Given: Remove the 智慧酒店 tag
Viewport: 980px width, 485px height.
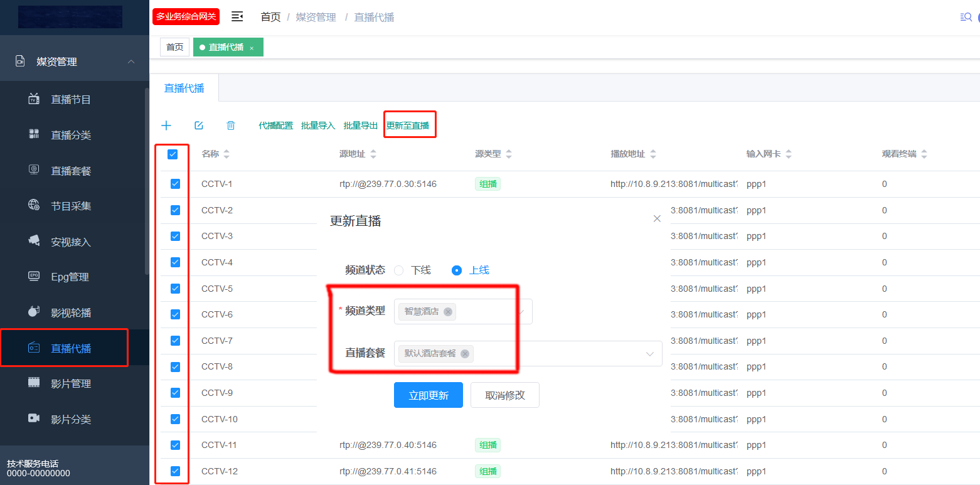Looking at the screenshot, I should pyautogui.click(x=448, y=312).
